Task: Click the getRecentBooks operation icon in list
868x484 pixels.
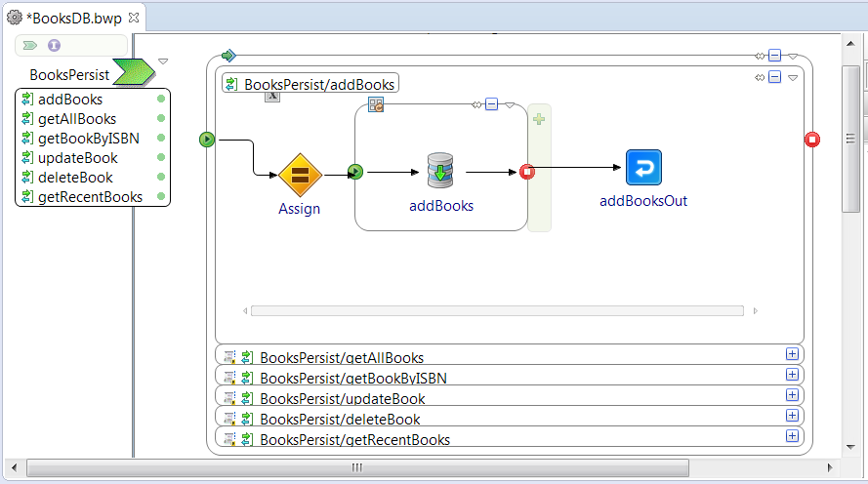Action: tap(27, 196)
